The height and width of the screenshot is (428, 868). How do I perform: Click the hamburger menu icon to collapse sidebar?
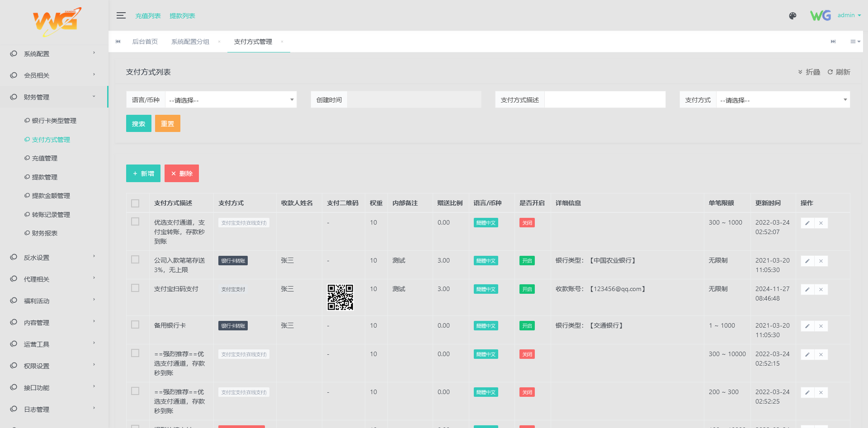[x=121, y=15]
